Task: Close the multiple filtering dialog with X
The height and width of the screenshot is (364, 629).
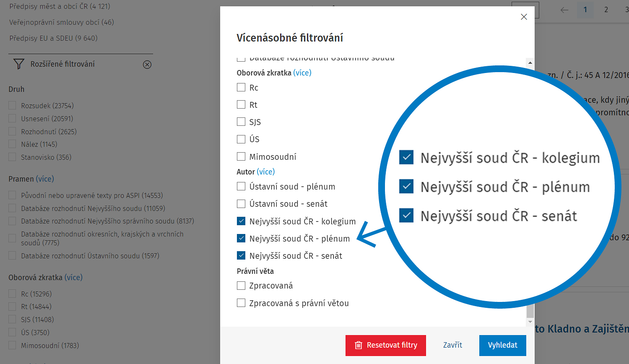Action: point(524,17)
